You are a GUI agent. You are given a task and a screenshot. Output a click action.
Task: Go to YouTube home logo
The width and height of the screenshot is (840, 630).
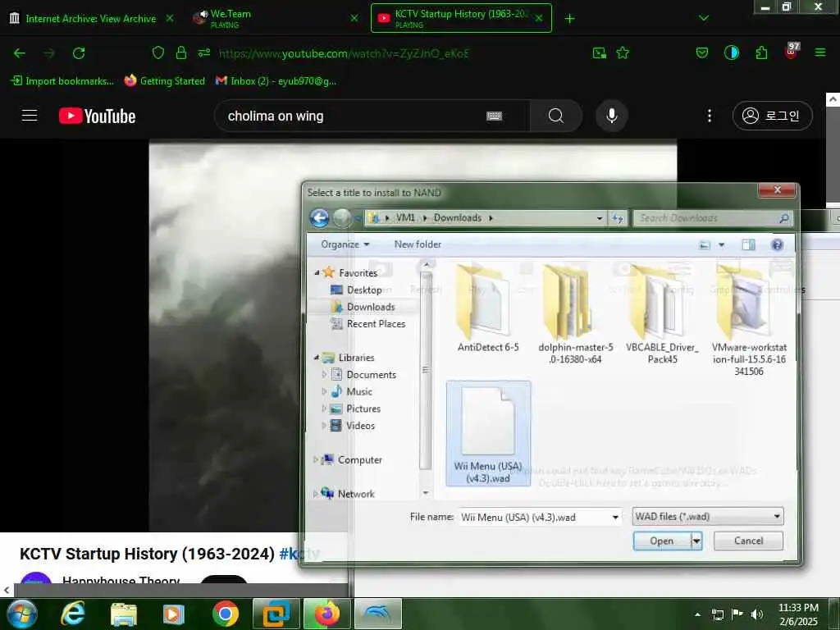click(97, 116)
